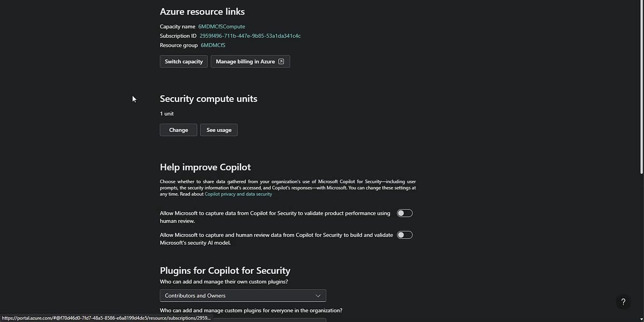Click the See usage button
Screen dimensions: 644x322
coord(219,130)
